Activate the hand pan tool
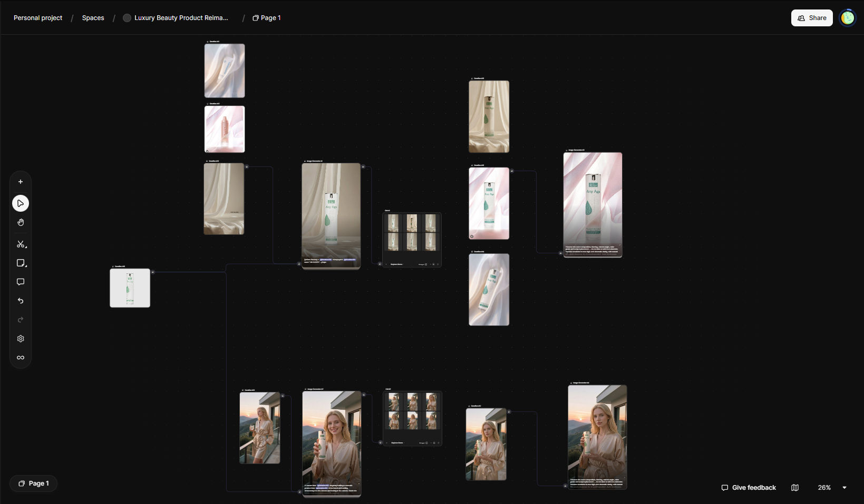The image size is (864, 504). pos(21,222)
